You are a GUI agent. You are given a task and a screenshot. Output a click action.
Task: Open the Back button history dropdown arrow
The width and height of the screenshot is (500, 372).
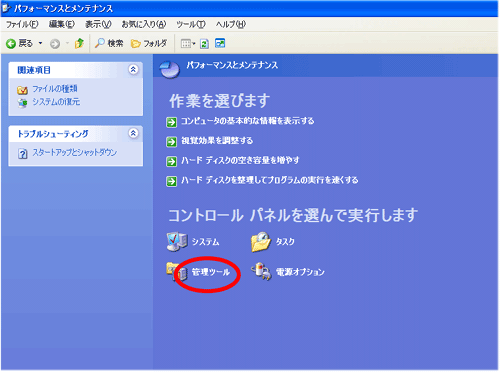40,43
